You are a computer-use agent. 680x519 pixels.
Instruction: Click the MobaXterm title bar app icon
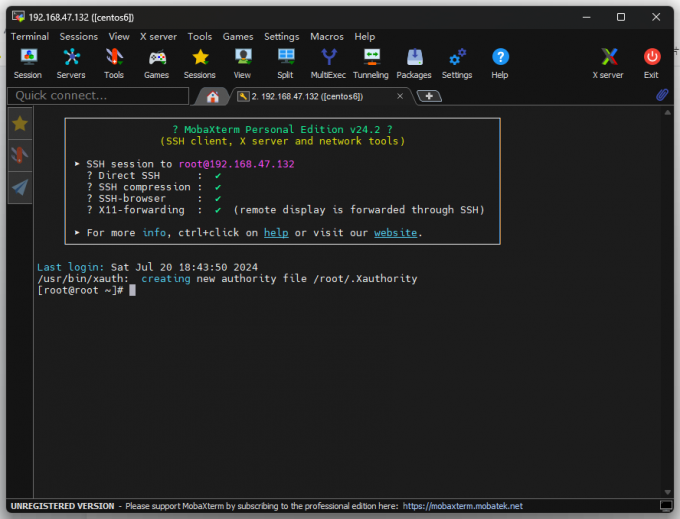pyautogui.click(x=18, y=17)
